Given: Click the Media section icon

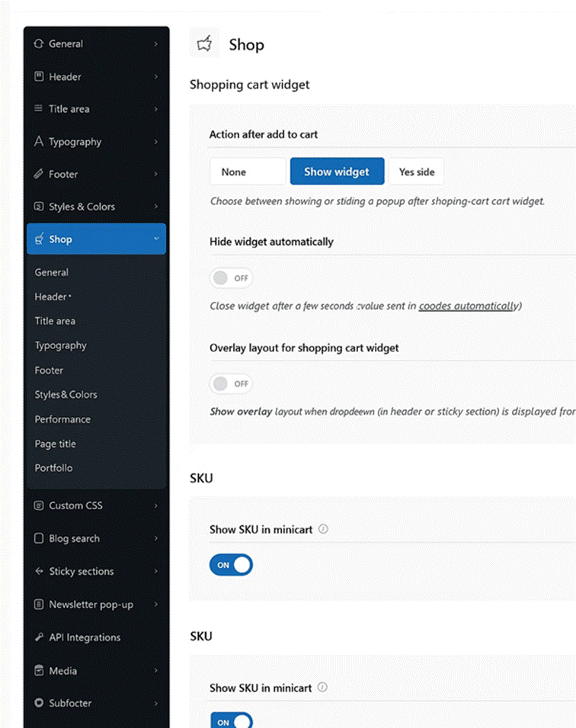Looking at the screenshot, I should [x=39, y=671].
